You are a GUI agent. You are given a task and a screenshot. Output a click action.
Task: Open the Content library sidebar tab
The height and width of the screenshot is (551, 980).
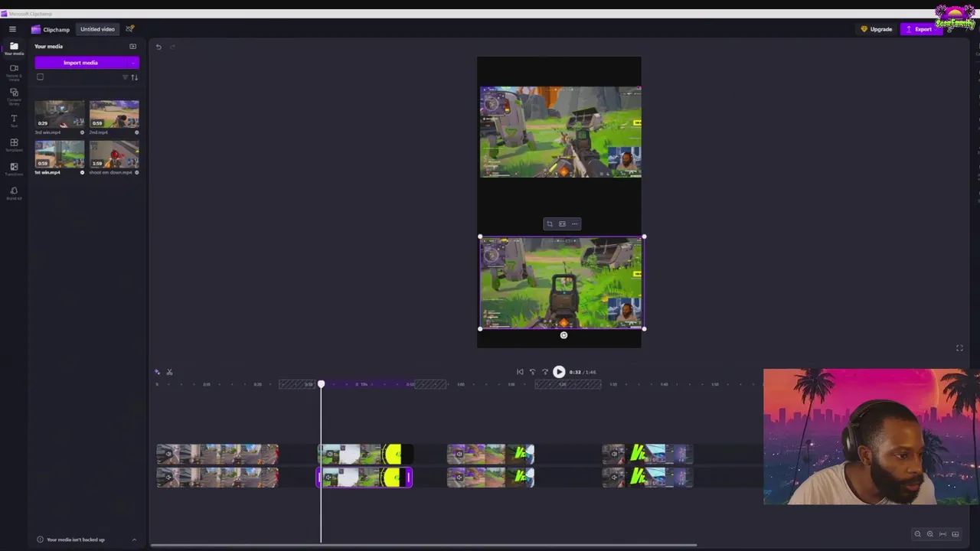pos(14,96)
